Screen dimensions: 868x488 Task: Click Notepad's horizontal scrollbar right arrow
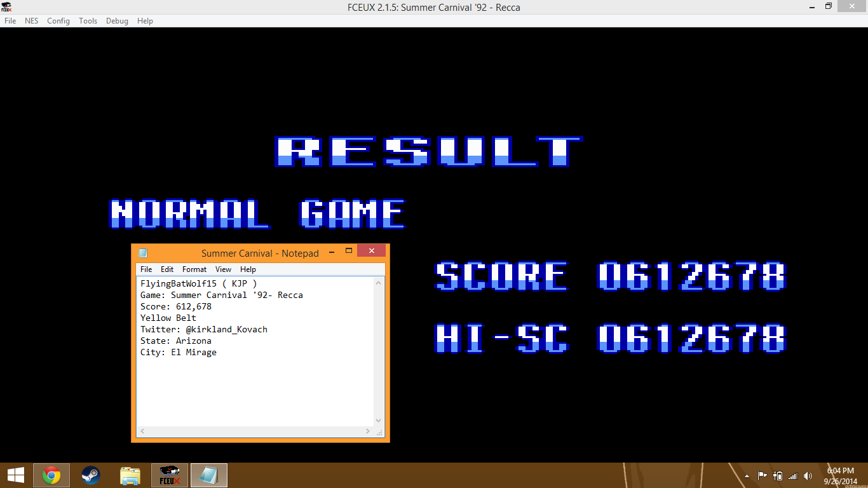pyautogui.click(x=368, y=431)
